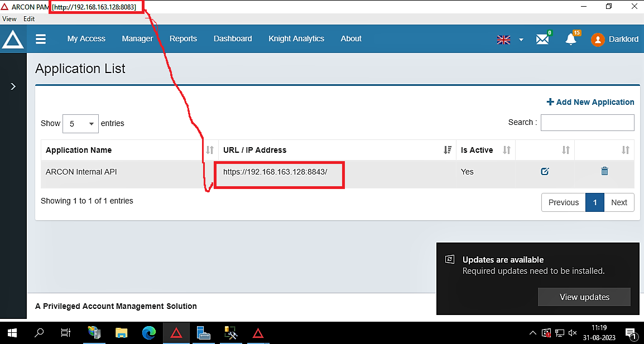This screenshot has width=644, height=344.
Task: Open Task View from the taskbar
Action: click(66, 333)
